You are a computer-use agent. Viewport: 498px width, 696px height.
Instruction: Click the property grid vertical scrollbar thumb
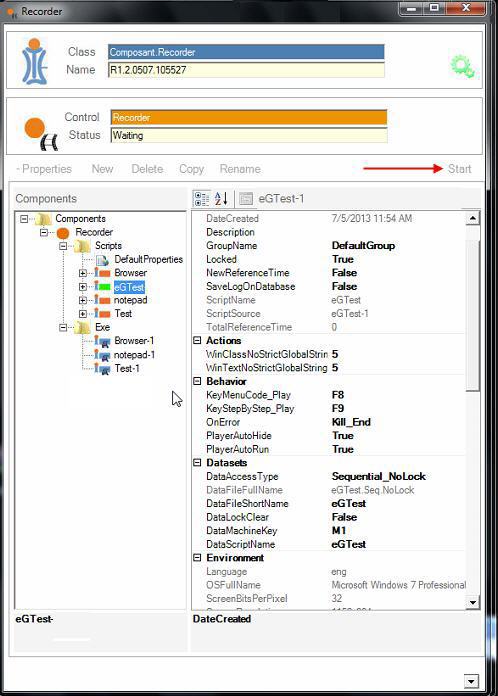point(473,315)
